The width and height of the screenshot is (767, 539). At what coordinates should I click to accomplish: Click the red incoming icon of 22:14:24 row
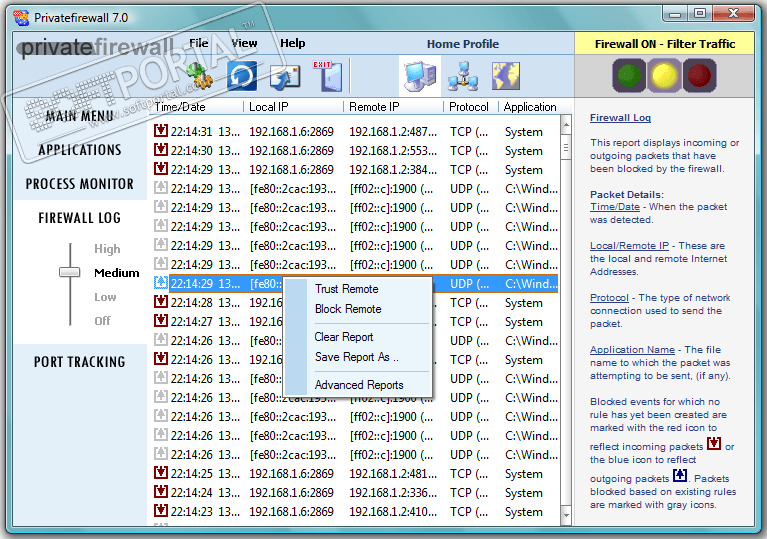click(x=160, y=492)
